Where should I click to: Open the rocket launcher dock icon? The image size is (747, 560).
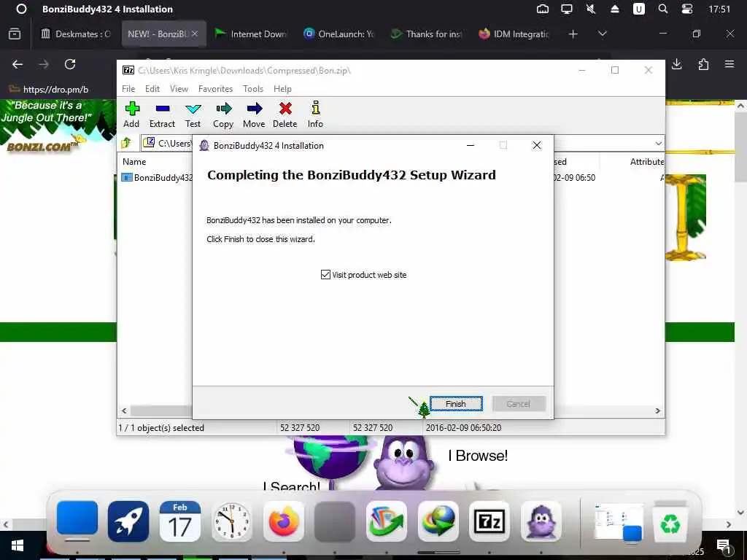(x=128, y=521)
